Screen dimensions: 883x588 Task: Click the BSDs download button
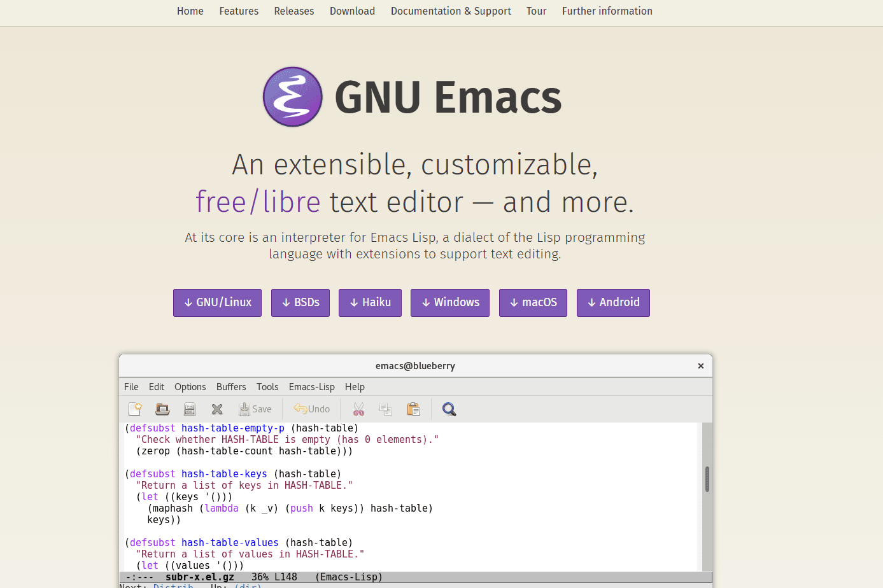pyautogui.click(x=300, y=303)
